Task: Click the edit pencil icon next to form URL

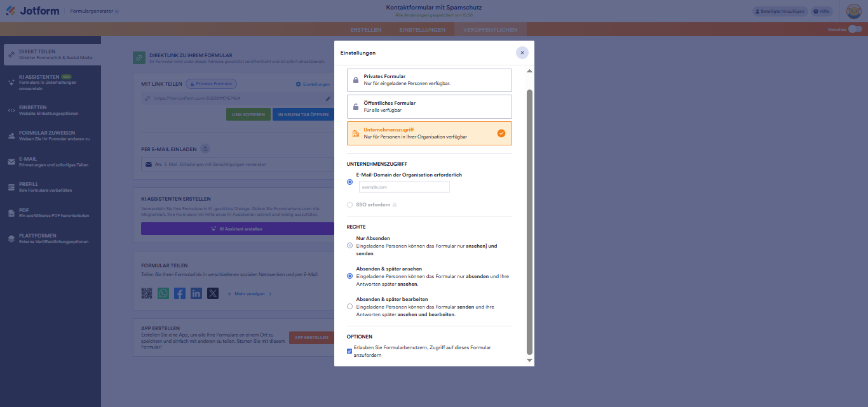Action: pyautogui.click(x=328, y=98)
